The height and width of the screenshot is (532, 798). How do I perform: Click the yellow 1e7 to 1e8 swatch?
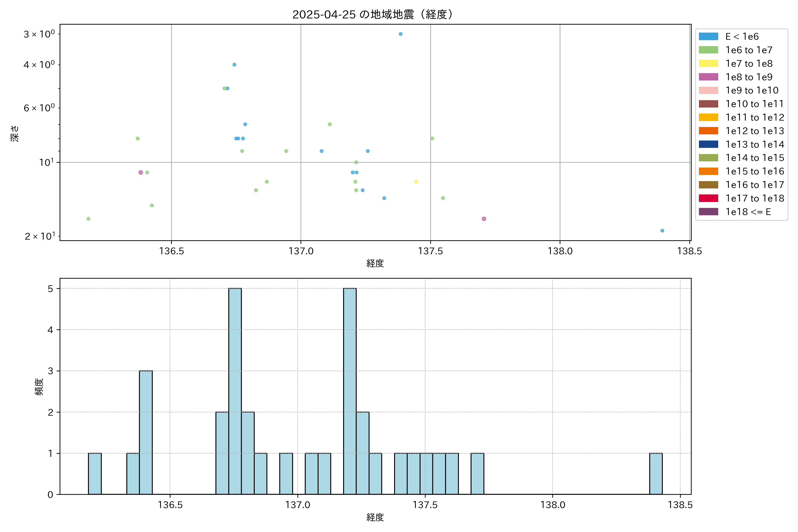708,63
